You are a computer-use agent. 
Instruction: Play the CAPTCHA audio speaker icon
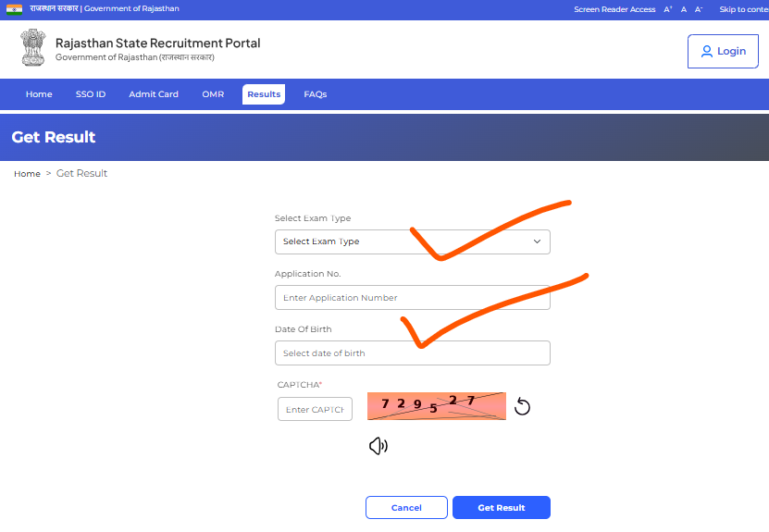point(378,446)
